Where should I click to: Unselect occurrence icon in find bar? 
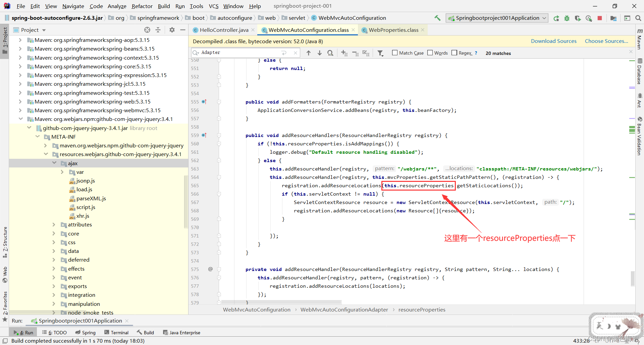point(355,53)
